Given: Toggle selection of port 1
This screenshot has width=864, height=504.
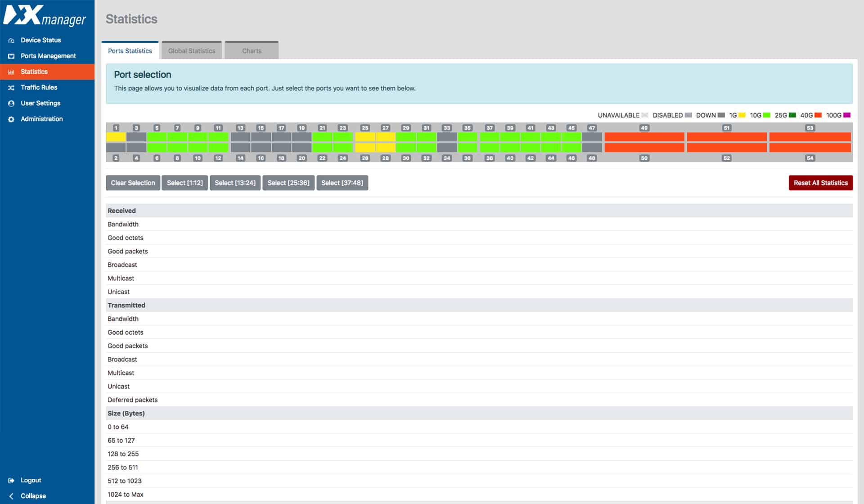Looking at the screenshot, I should pyautogui.click(x=116, y=136).
